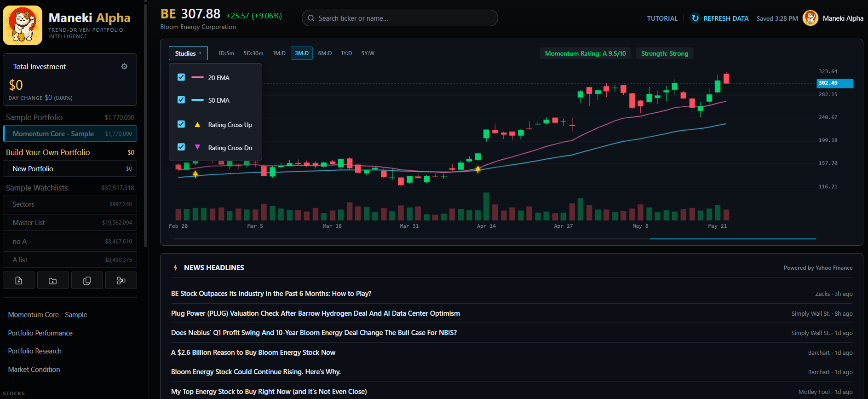This screenshot has width=868, height=399.
Task: Click Build Your Own Portfolio header
Action: (48, 152)
